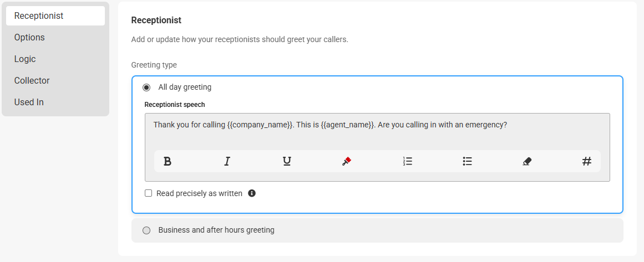
Task: Underline text in the speech editor
Action: tap(287, 162)
